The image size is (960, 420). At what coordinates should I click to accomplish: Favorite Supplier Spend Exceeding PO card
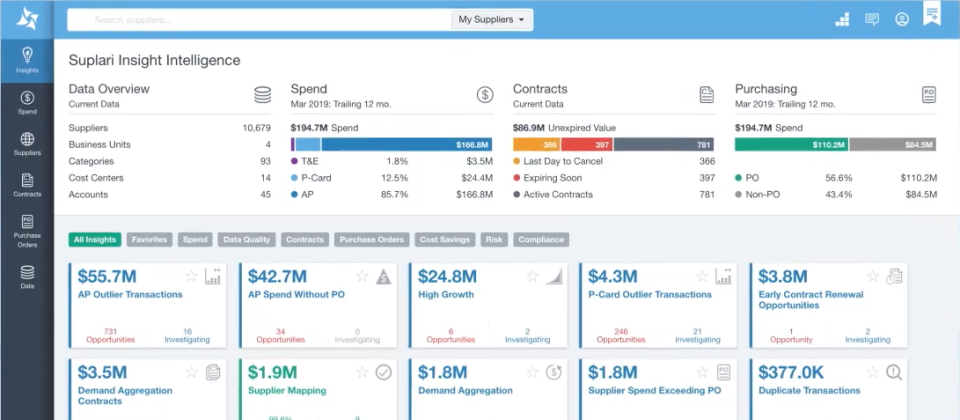[x=703, y=372]
